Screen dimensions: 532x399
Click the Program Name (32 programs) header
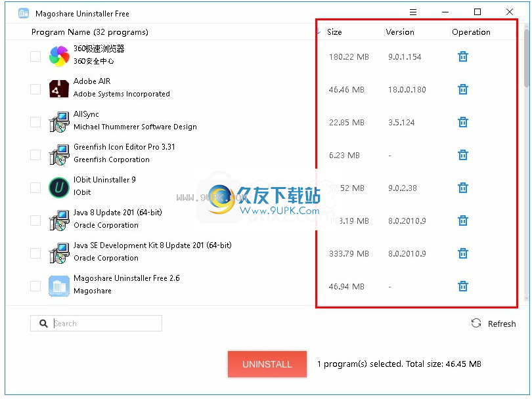(89, 32)
